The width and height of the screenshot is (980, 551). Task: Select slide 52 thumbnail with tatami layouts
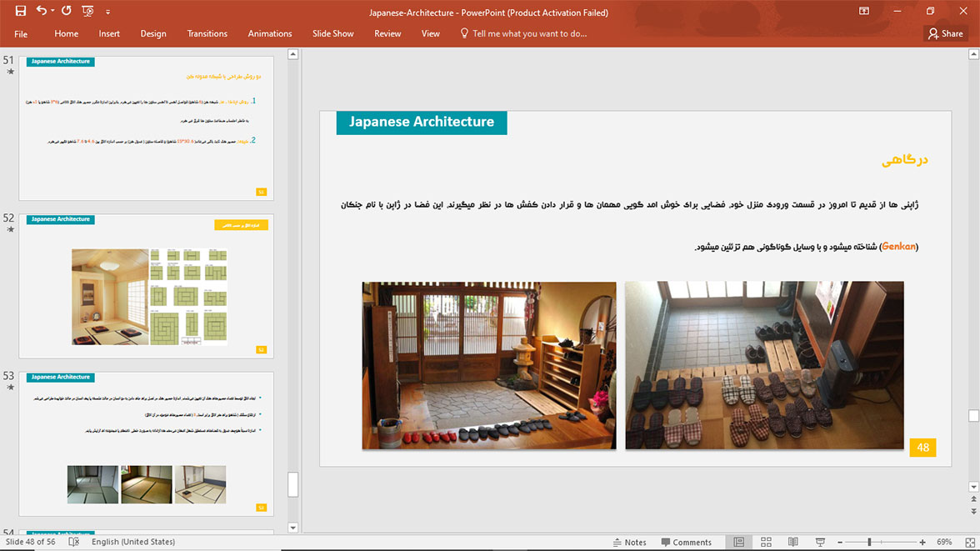(x=147, y=286)
